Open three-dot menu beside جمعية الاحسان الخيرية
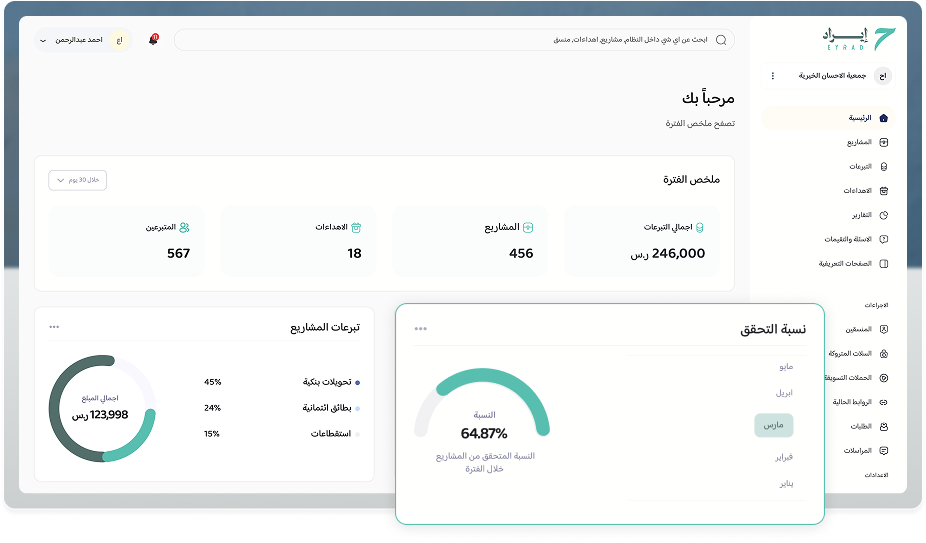The width and height of the screenshot is (926, 543). tap(772, 75)
